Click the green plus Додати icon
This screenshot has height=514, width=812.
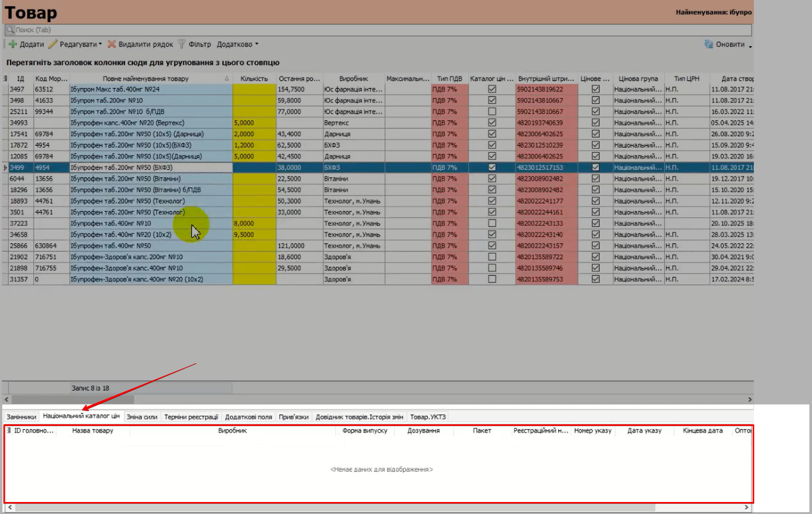coord(13,44)
